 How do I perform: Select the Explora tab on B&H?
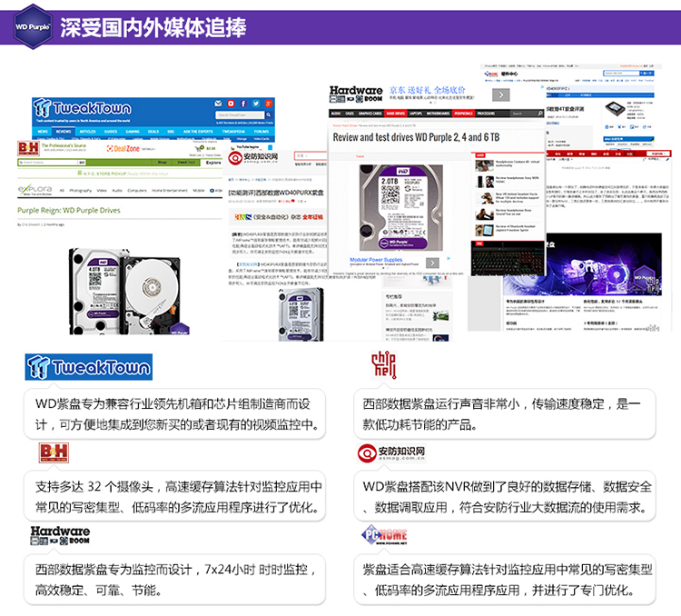click(x=212, y=163)
